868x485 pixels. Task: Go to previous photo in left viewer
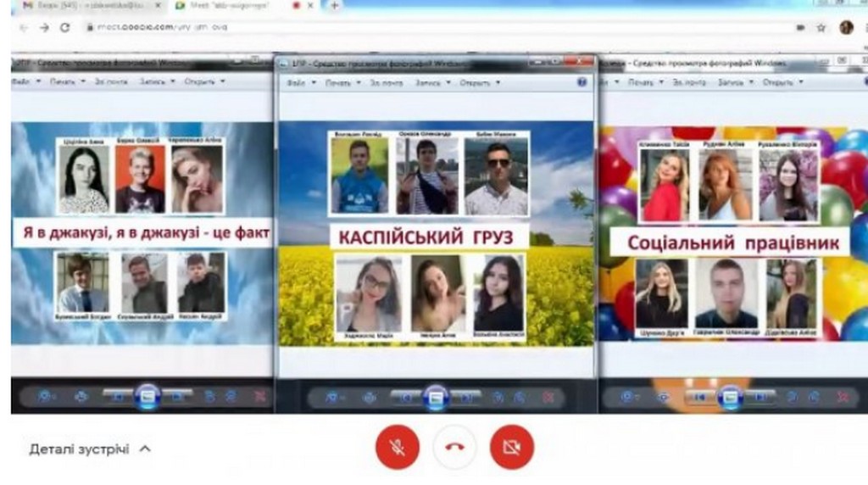[x=118, y=395]
